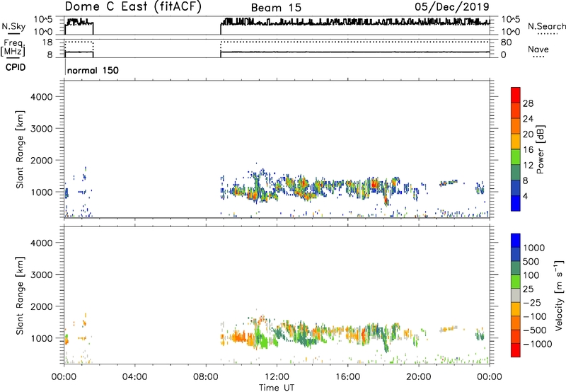Click the '18' frequency axis tick
566x392 pixels.
(x=47, y=42)
